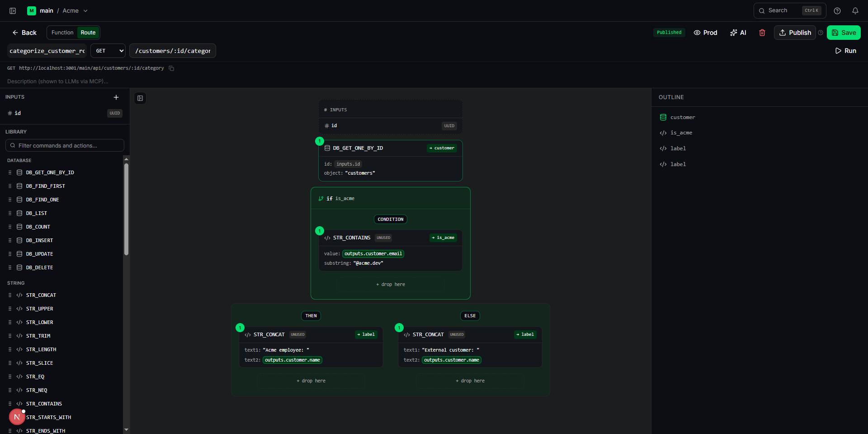Select the customer database icon in Outline
Image resolution: width=868 pixels, height=434 pixels.
click(x=663, y=117)
